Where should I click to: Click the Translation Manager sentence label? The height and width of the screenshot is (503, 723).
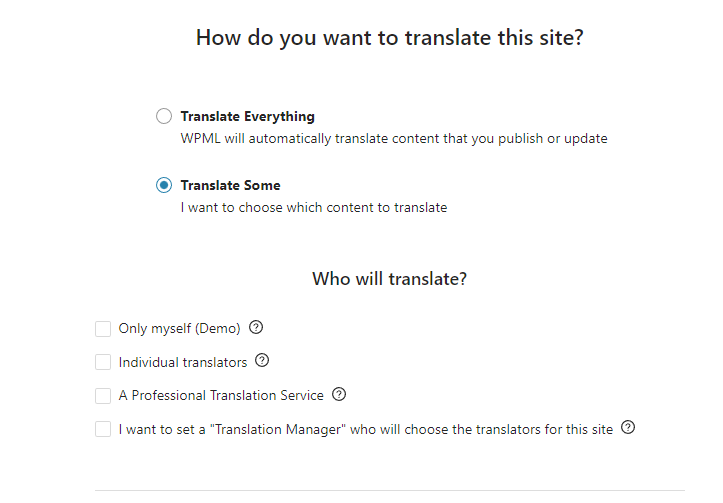[366, 429]
